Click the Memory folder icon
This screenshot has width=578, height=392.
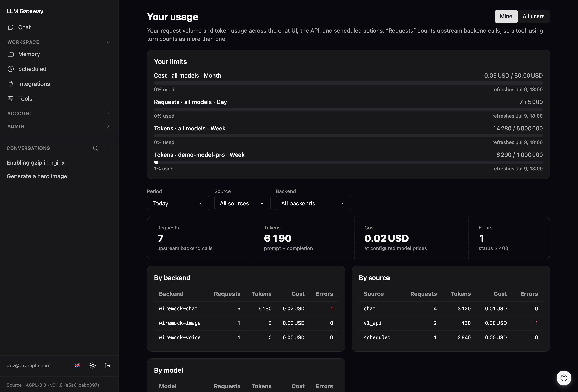click(11, 54)
